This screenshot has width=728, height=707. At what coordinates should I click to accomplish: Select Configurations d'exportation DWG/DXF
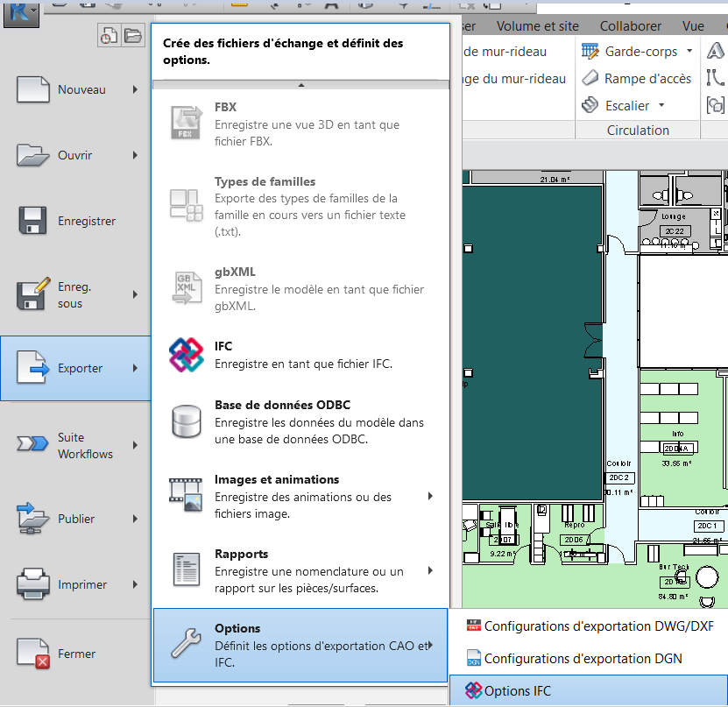click(x=598, y=626)
